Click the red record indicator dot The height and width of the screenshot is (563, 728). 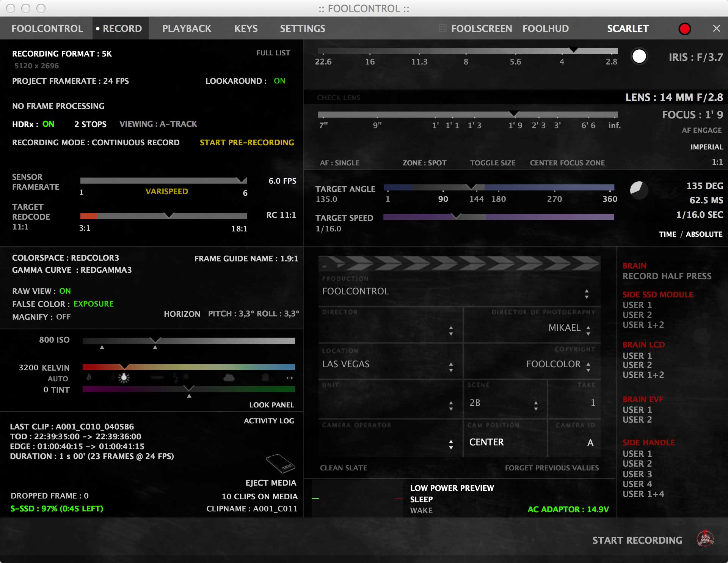click(x=685, y=29)
